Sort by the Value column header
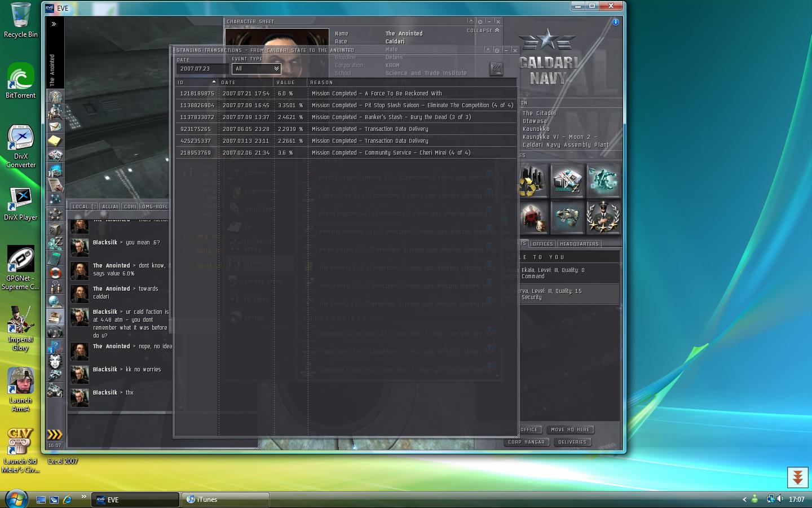 pyautogui.click(x=291, y=82)
